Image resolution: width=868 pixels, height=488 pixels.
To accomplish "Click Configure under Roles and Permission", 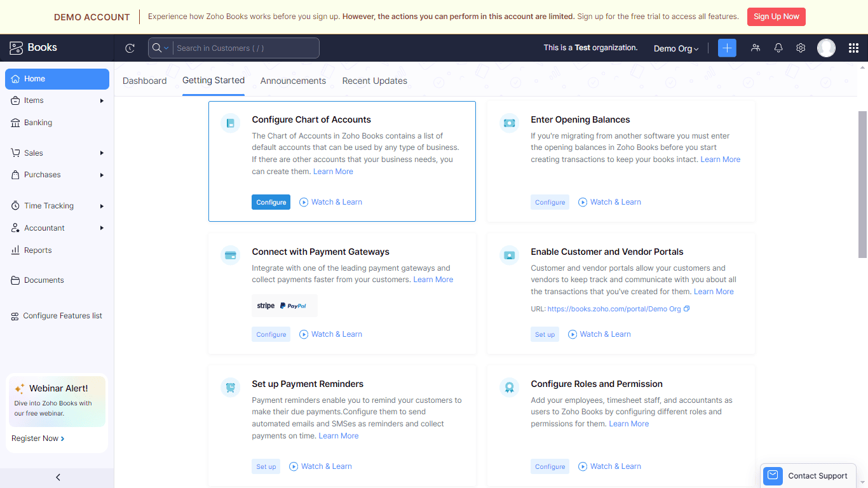I will point(550,466).
